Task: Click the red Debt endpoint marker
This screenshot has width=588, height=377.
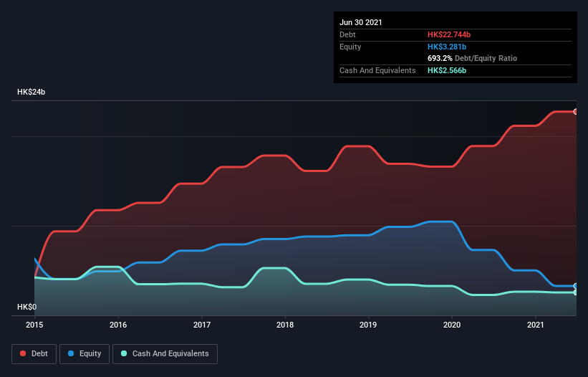Action: point(576,112)
